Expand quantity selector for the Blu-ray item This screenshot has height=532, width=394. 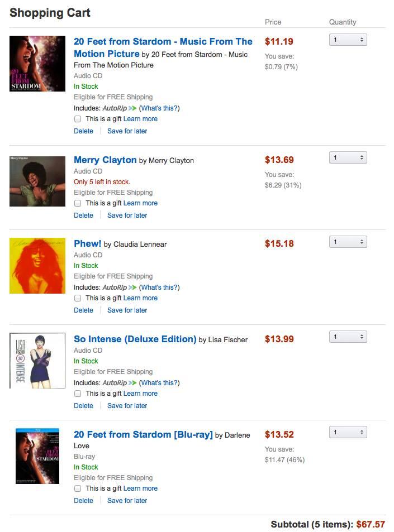point(348,433)
